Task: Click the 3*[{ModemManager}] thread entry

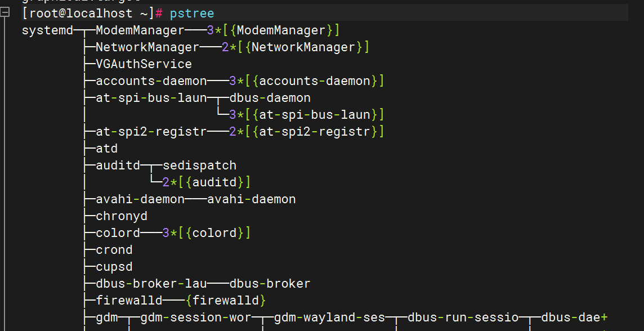Action: [x=273, y=30]
